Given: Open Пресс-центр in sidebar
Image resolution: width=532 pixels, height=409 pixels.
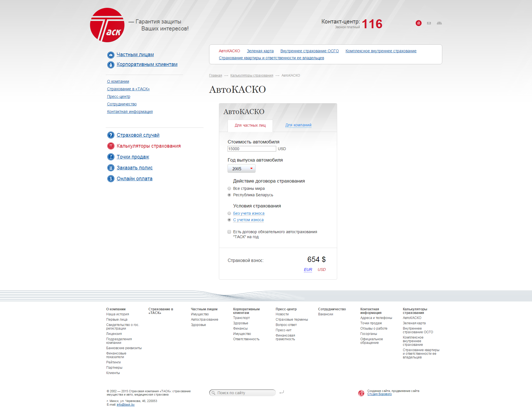Looking at the screenshot, I should (119, 96).
